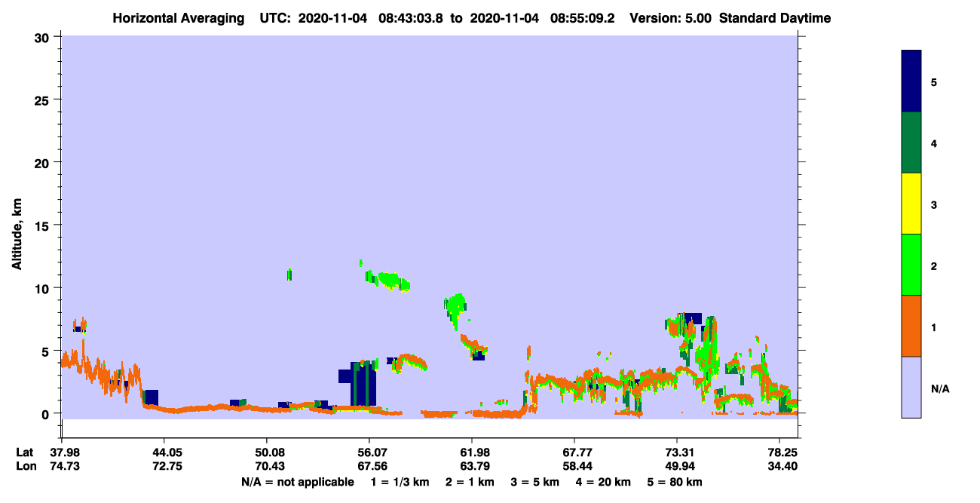The height and width of the screenshot is (503, 980).
Task: Click the lavender N/A colorbar segment
Action: (911, 387)
